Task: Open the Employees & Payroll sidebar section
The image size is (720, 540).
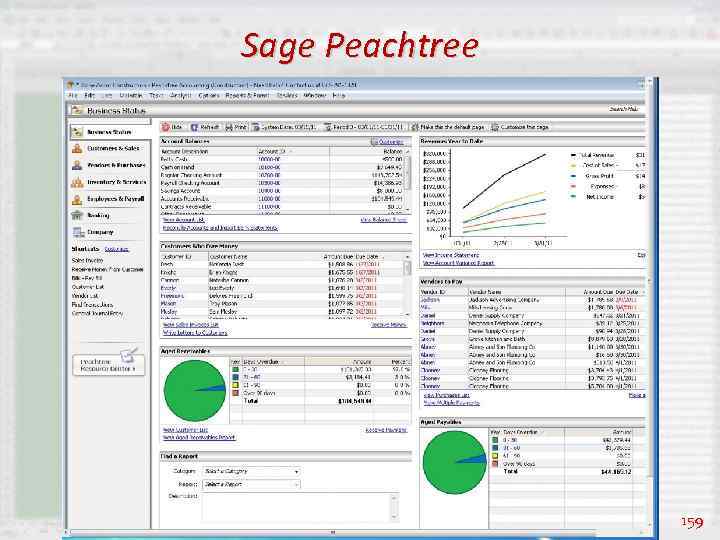Action: pos(110,199)
